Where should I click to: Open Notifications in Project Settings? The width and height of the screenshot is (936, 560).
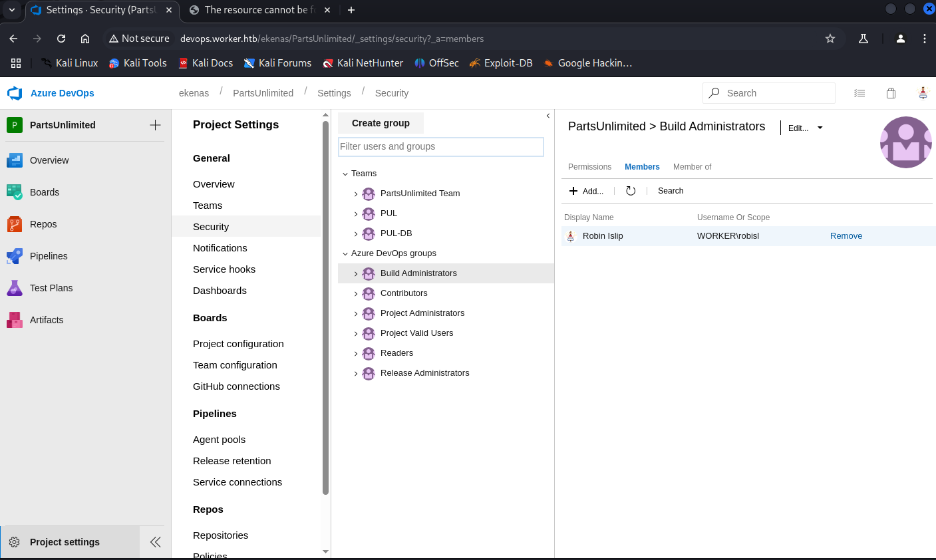tap(220, 248)
